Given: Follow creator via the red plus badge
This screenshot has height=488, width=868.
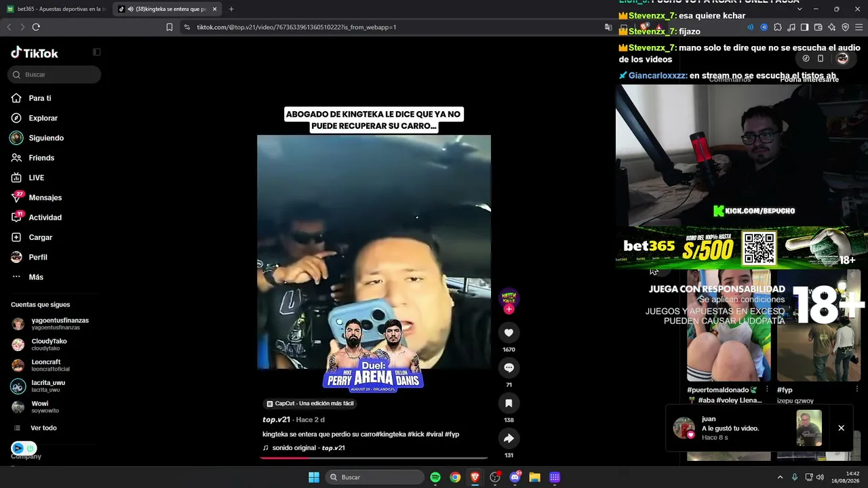Looking at the screenshot, I should [509, 309].
